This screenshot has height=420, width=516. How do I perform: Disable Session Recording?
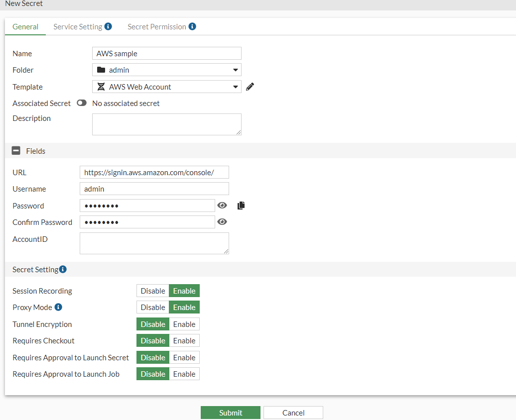(x=152, y=291)
